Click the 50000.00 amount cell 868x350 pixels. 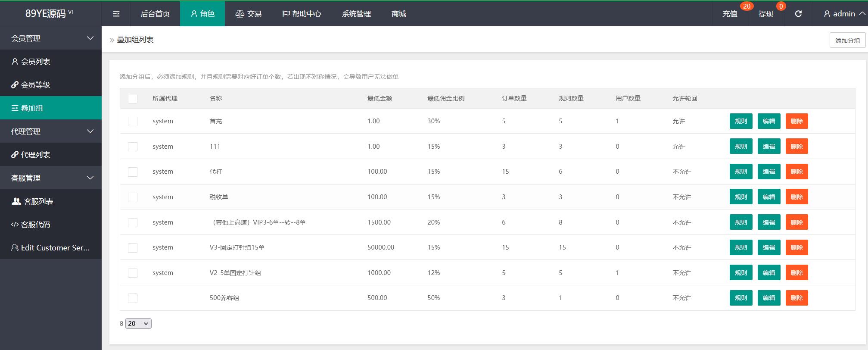click(380, 247)
